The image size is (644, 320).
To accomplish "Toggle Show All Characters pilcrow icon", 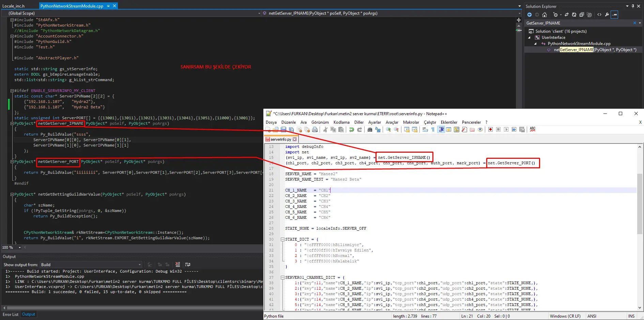I will point(433,129).
